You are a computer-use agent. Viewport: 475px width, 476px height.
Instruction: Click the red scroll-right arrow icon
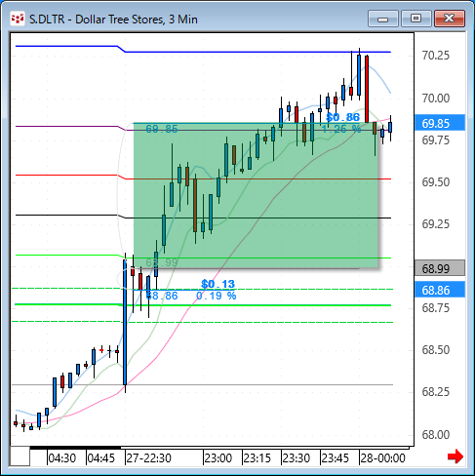(x=455, y=456)
